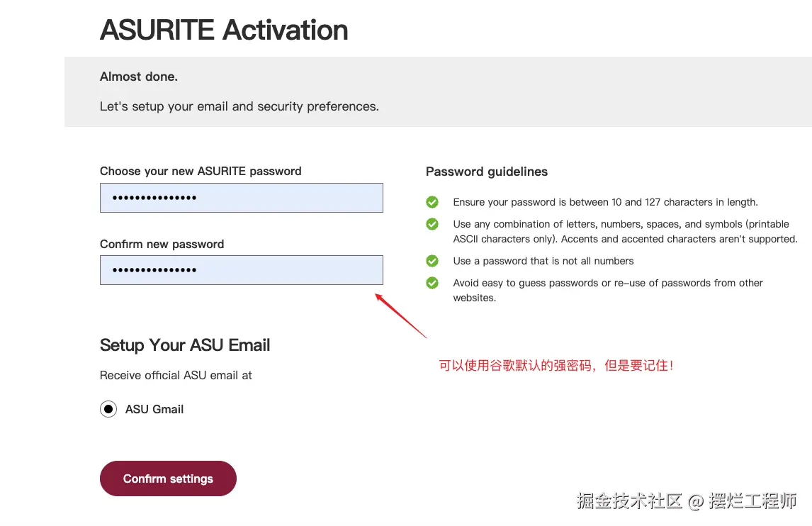Click the 'Almost done.' banner text
Image resolution: width=812 pixels, height=526 pixels.
click(x=139, y=77)
